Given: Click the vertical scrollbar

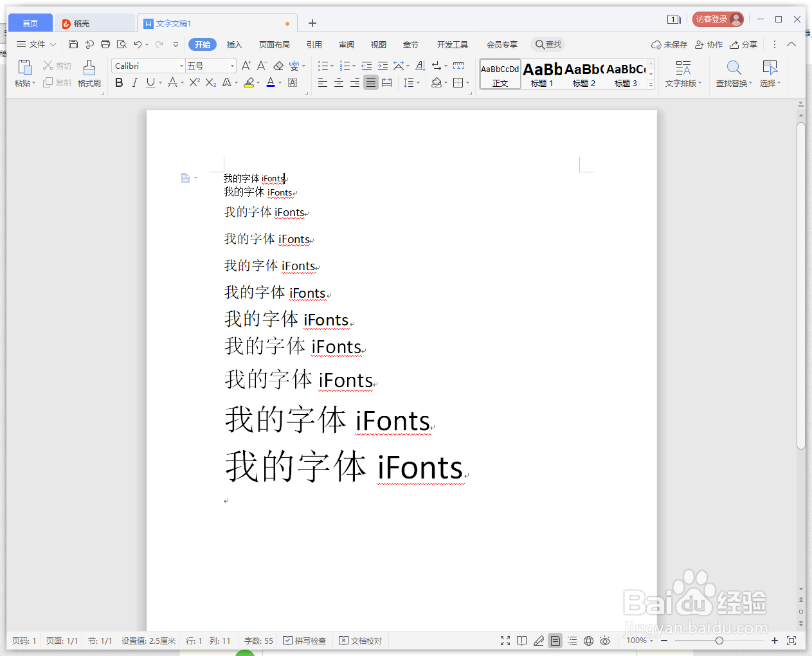Looking at the screenshot, I should [x=801, y=286].
